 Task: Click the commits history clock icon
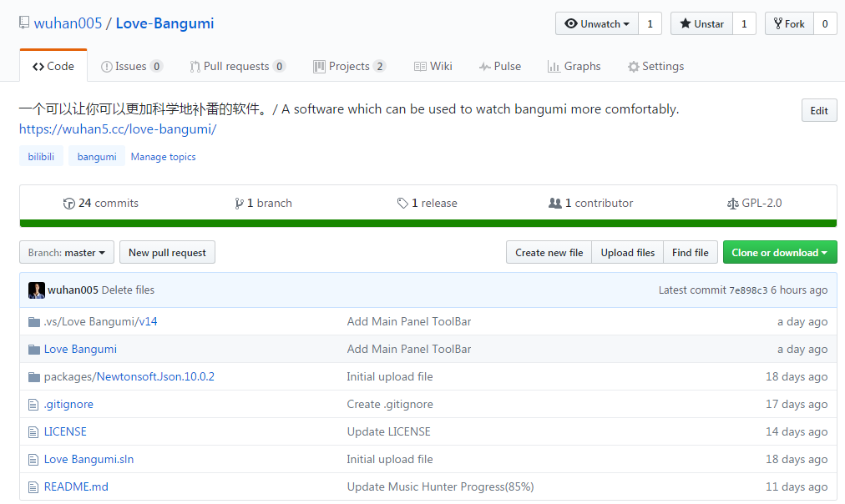[x=69, y=204]
